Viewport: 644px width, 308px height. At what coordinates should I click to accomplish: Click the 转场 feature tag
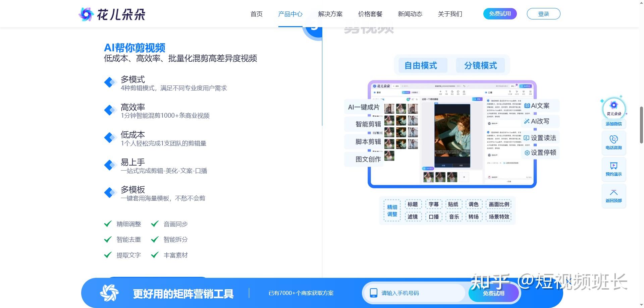pyautogui.click(x=474, y=217)
